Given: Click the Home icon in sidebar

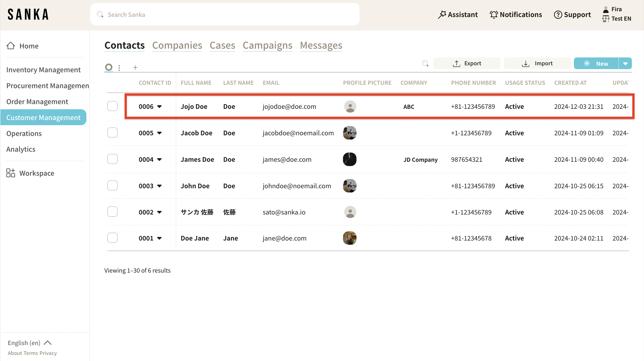Looking at the screenshot, I should coord(11,46).
